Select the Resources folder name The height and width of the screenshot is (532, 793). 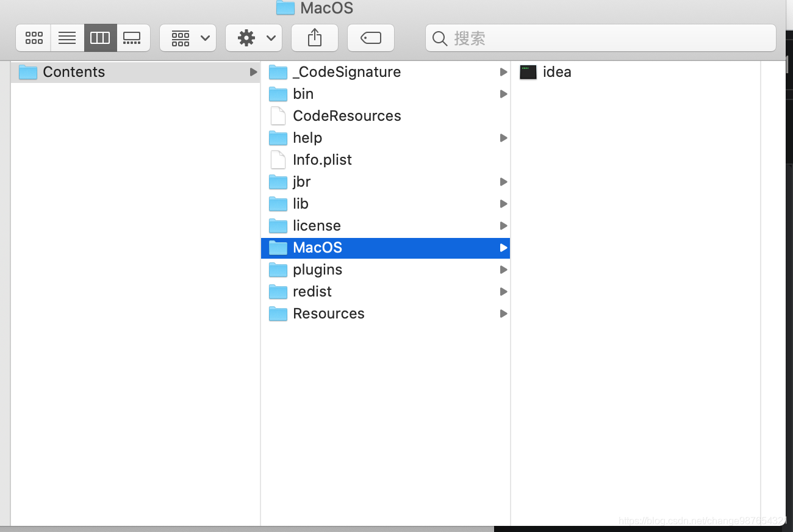(x=329, y=314)
